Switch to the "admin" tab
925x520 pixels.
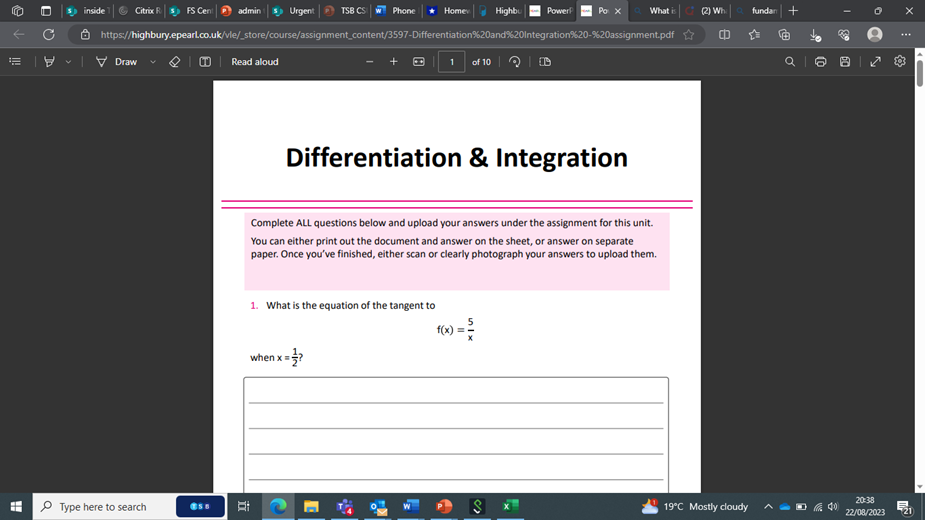point(242,11)
